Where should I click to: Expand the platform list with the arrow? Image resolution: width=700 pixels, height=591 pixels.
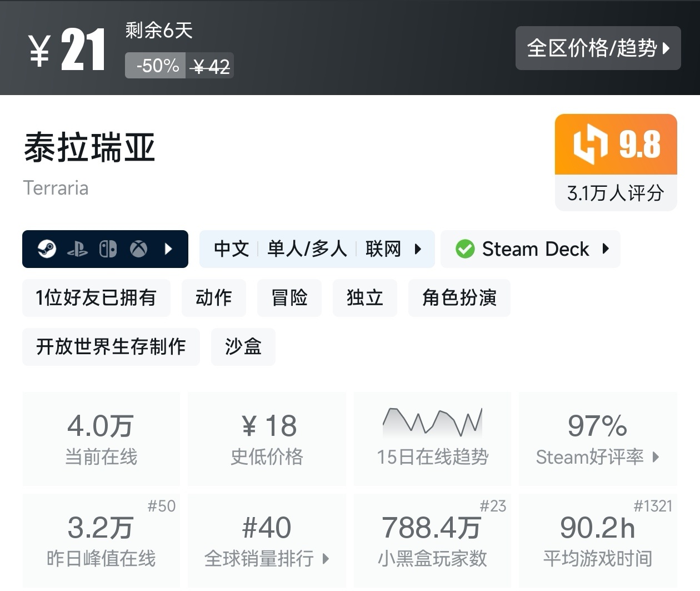click(x=169, y=249)
